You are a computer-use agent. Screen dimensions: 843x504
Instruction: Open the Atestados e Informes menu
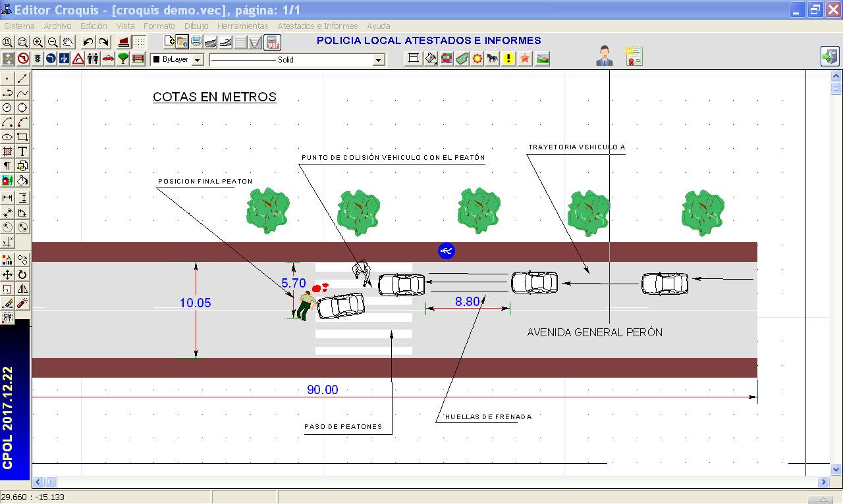[317, 26]
